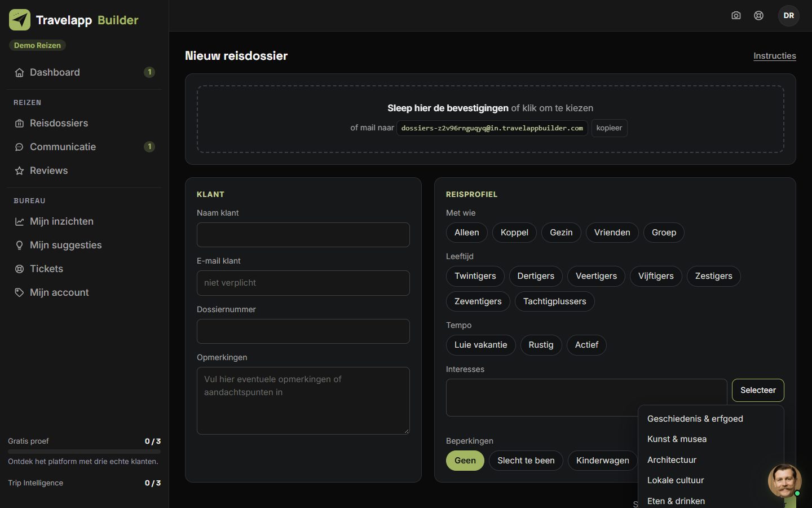Focus the Dossiernummer input field
Image resolution: width=812 pixels, height=508 pixels.
[x=303, y=331]
